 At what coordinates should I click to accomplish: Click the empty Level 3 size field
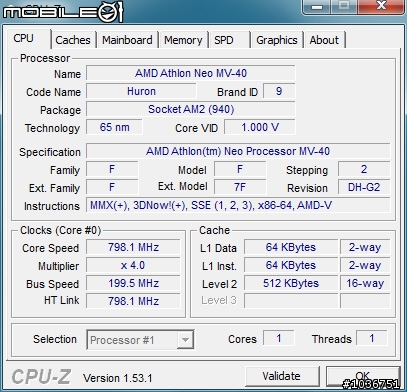click(x=291, y=301)
